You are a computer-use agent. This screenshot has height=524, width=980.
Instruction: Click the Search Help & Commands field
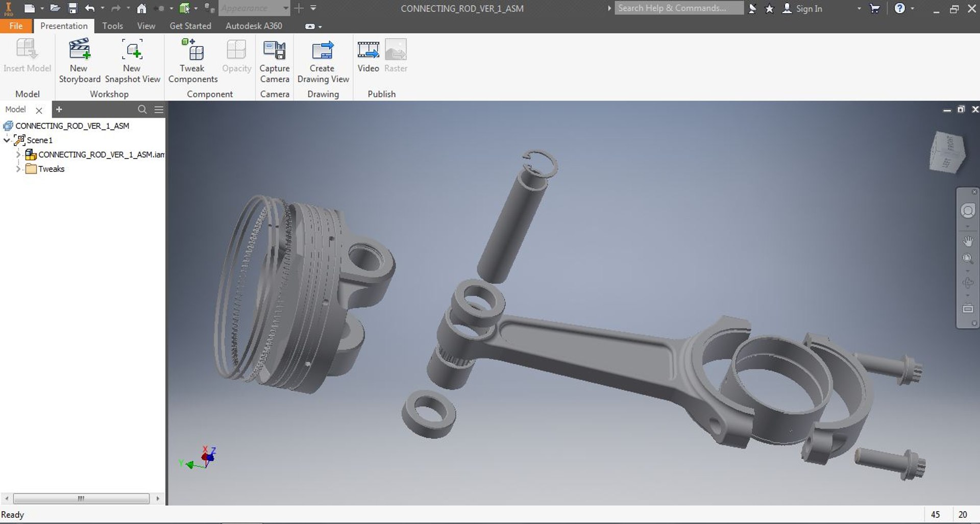[x=679, y=8]
